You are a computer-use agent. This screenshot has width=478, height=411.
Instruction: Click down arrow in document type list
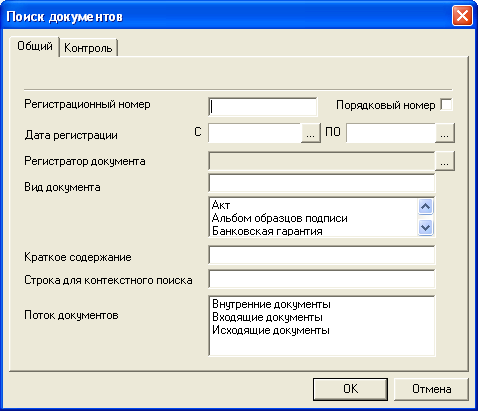[x=425, y=228]
